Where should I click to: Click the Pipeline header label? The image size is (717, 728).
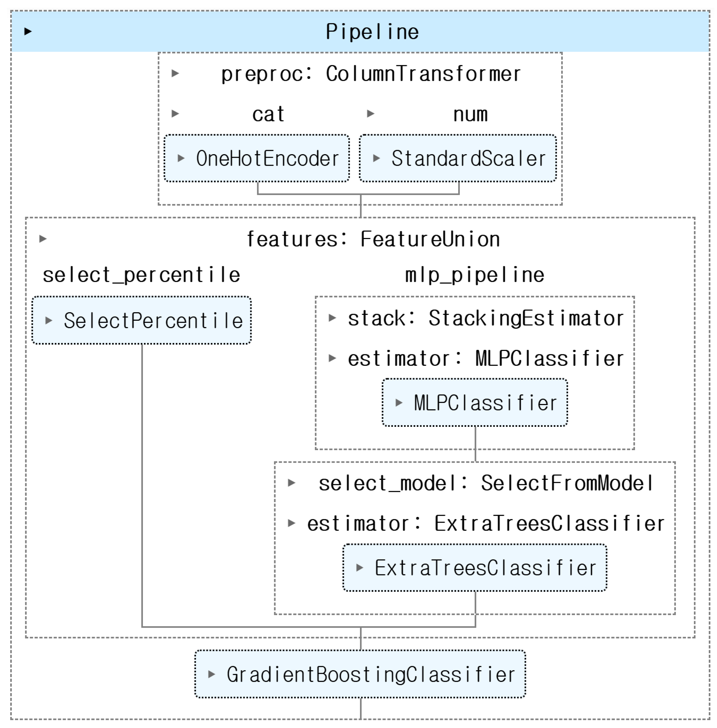(372, 32)
